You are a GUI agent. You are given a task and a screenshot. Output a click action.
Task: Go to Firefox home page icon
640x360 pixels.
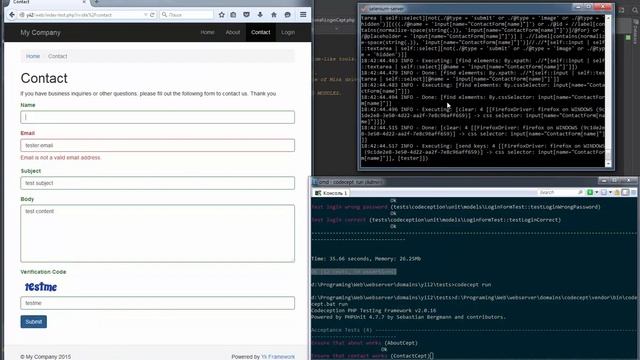click(274, 15)
